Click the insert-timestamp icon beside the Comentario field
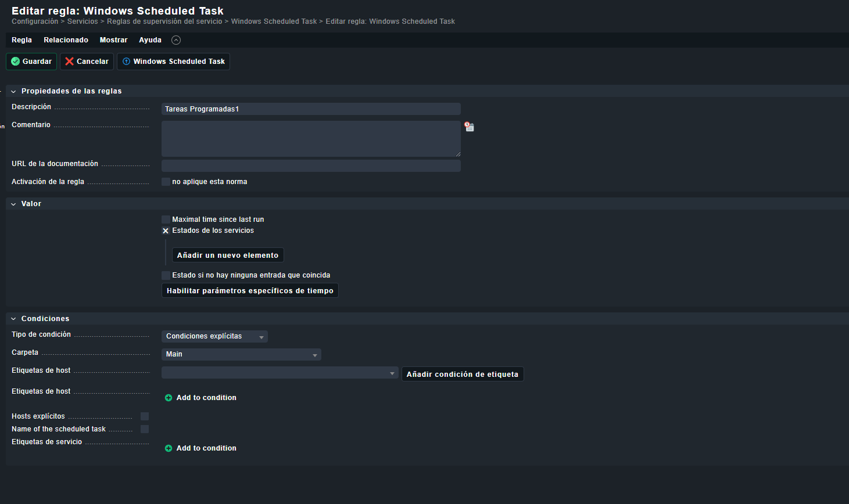849x504 pixels. [469, 126]
